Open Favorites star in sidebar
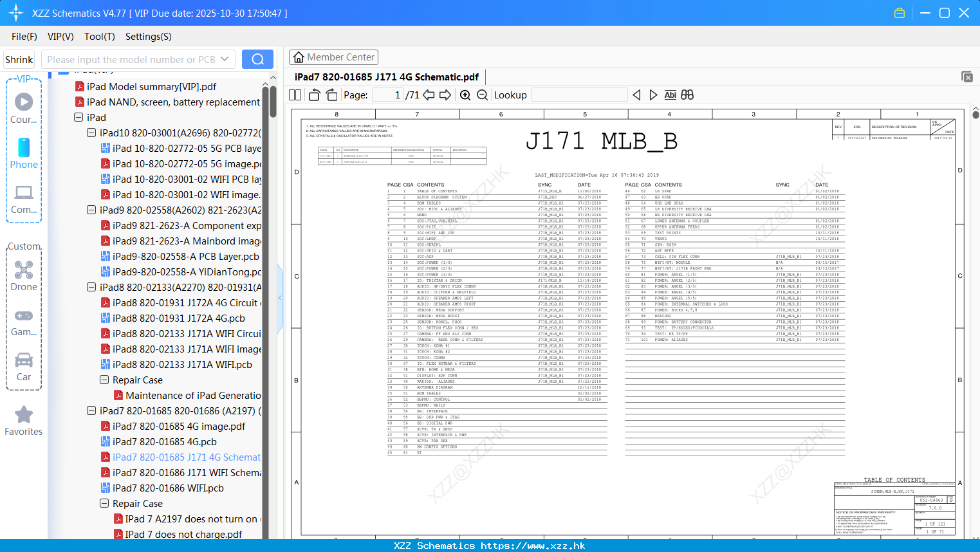 coord(24,421)
